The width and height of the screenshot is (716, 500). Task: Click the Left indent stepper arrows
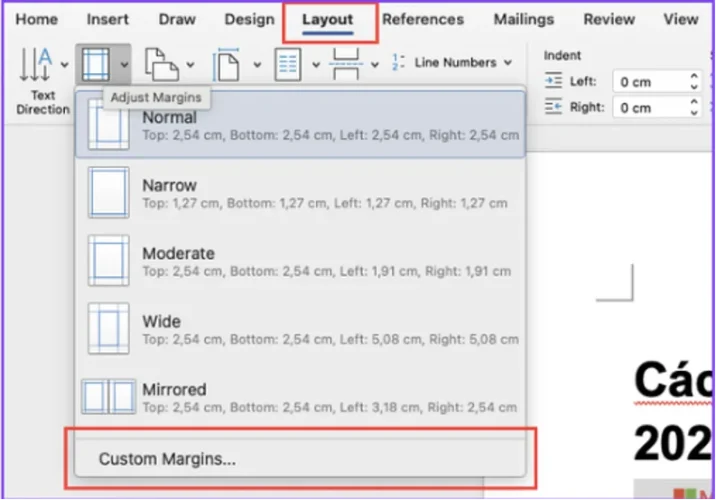click(x=694, y=82)
